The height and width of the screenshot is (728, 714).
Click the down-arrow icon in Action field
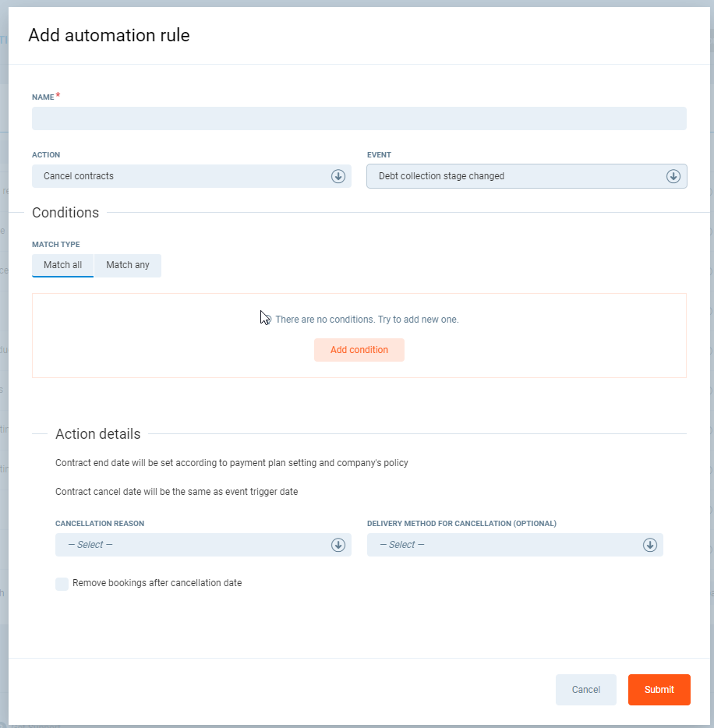coord(338,176)
